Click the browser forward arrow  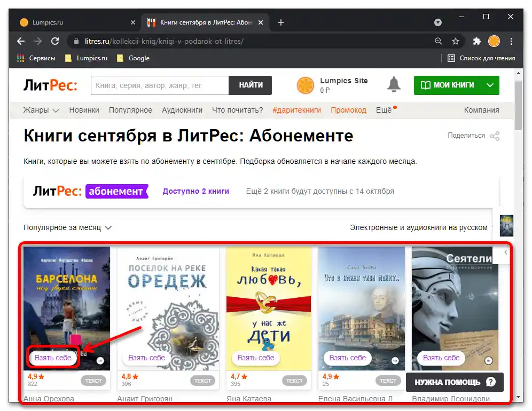coord(38,42)
